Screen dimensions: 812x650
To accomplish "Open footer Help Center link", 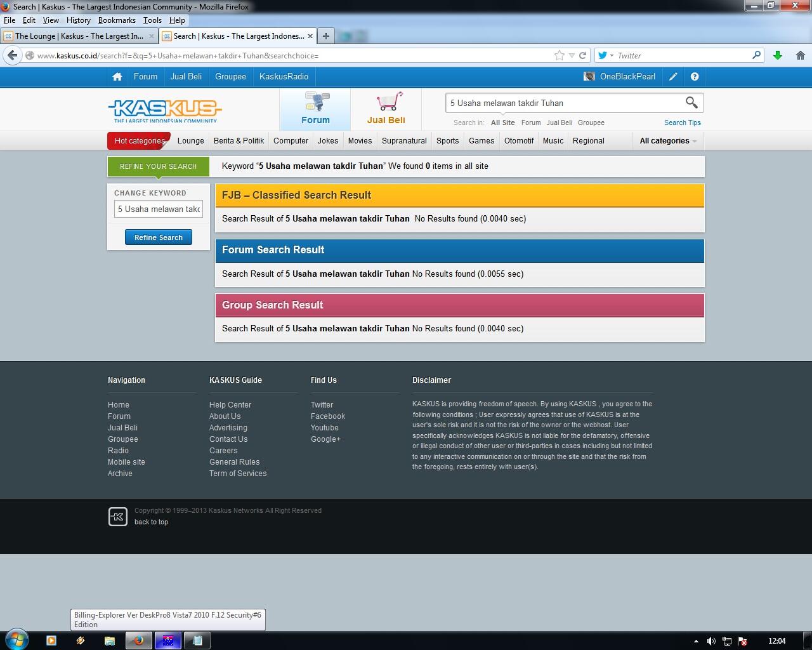I will pos(230,405).
